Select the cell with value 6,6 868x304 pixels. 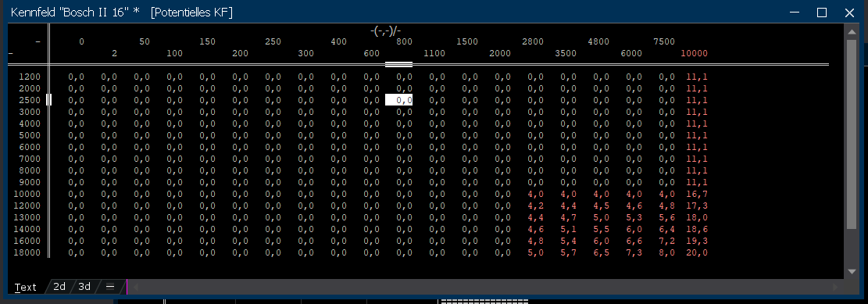point(634,241)
